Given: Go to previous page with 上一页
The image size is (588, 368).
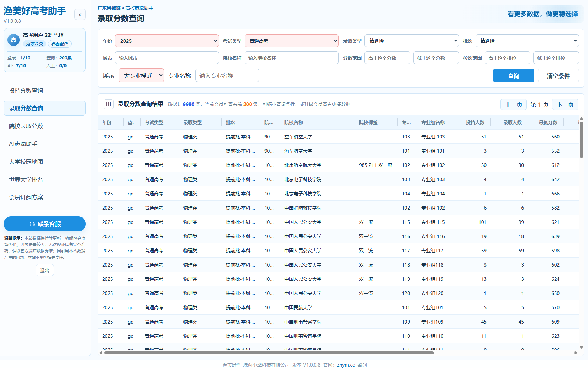Looking at the screenshot, I should point(514,104).
